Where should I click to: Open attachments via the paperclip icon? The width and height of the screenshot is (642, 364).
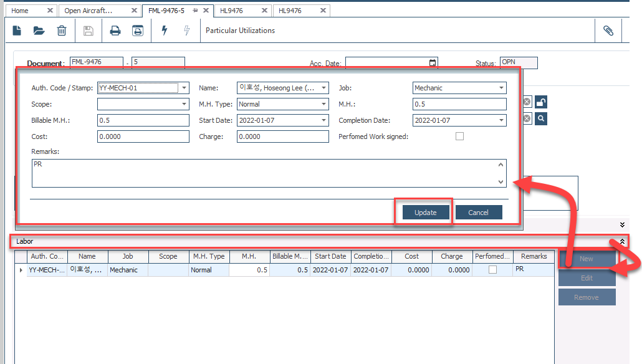[x=608, y=31]
